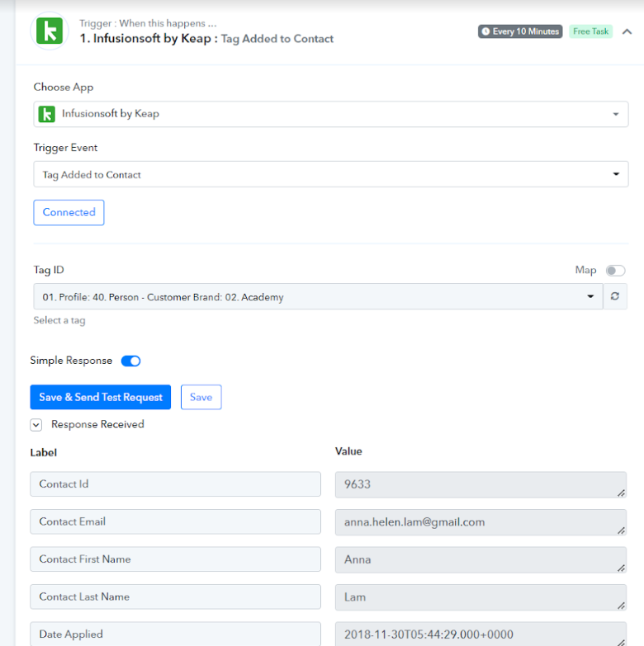Click the value field showing Lam

point(481,597)
